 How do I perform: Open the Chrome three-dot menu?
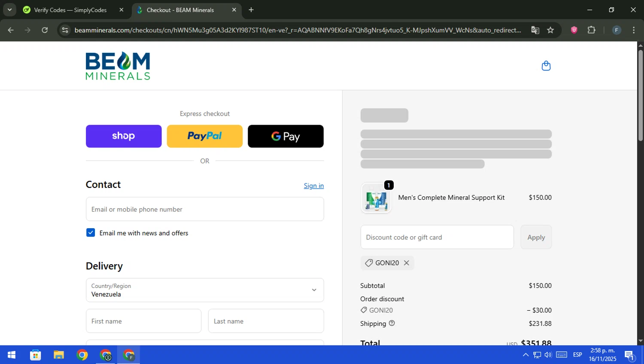coord(634,30)
